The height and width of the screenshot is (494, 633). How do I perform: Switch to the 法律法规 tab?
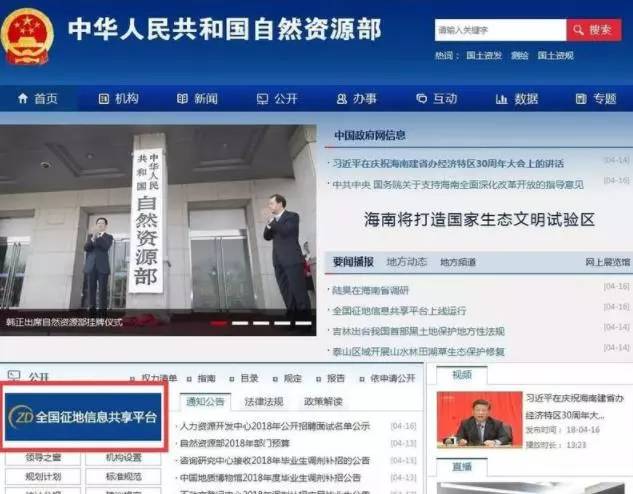(264, 402)
